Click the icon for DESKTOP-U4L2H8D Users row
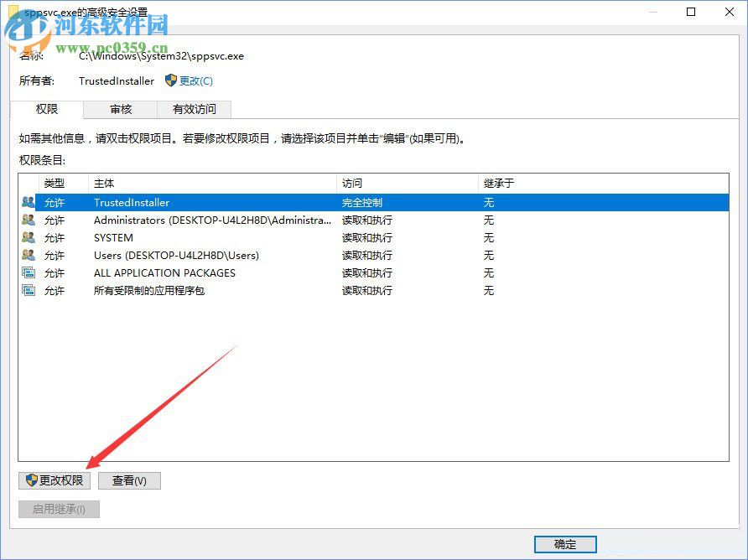Viewport: 748px width, 560px height. 28,255
